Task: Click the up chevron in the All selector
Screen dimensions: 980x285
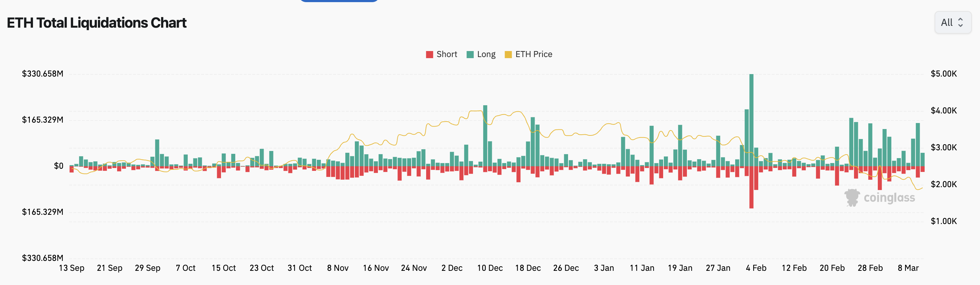Action: click(960, 20)
